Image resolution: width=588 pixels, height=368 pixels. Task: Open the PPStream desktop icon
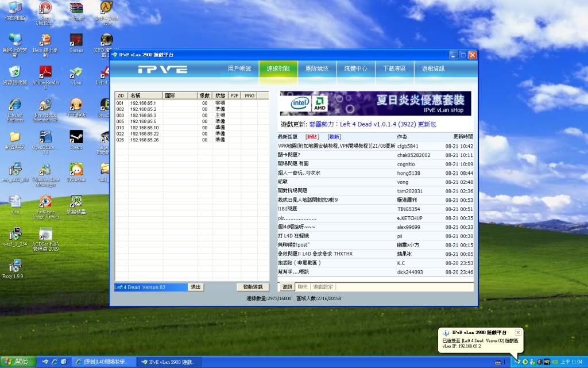(x=76, y=170)
